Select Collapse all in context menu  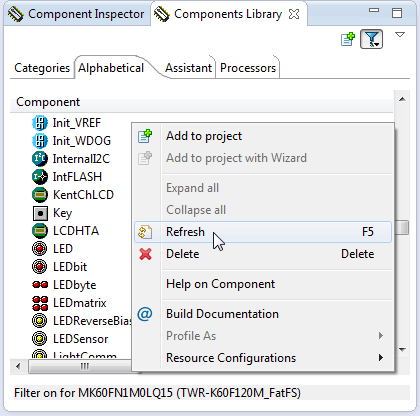(x=263, y=210)
